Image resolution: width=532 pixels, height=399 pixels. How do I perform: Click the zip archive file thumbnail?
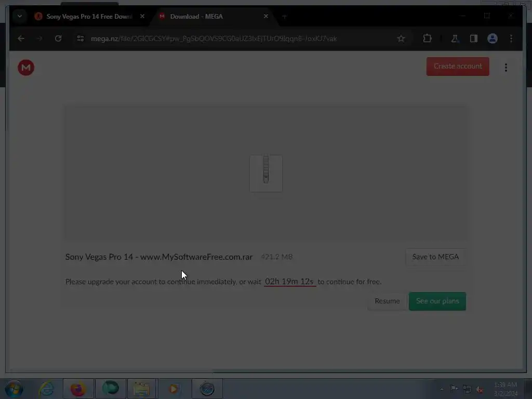point(265,174)
